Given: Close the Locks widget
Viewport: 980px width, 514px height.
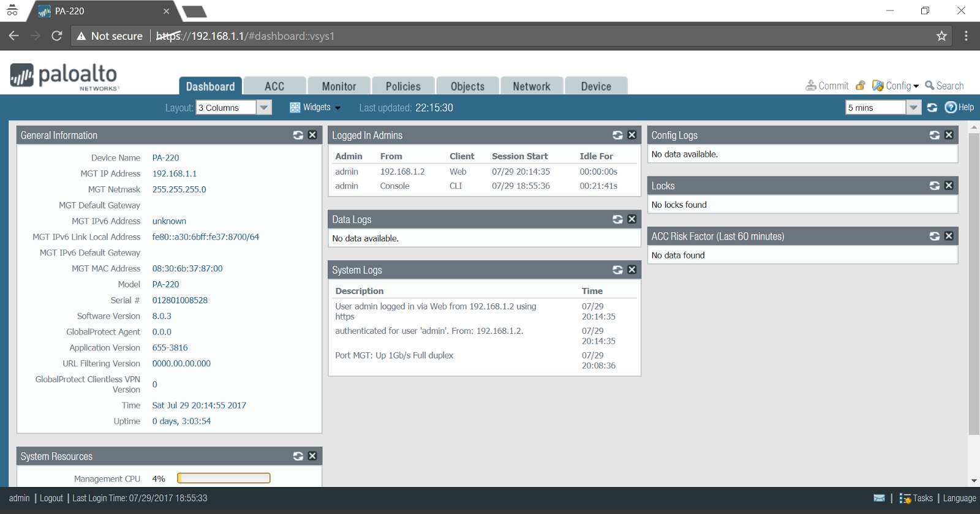Looking at the screenshot, I should [949, 186].
